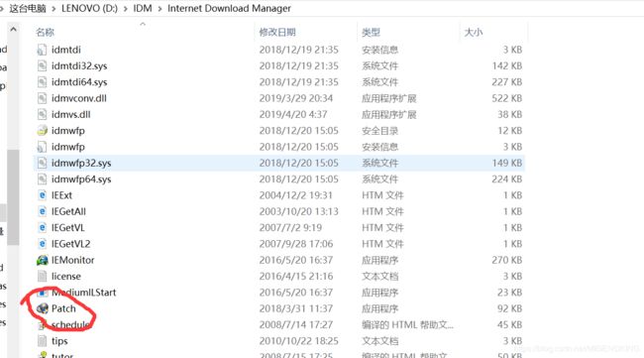Select the MediumILStart file name
The image size is (644, 358).
[x=84, y=293]
